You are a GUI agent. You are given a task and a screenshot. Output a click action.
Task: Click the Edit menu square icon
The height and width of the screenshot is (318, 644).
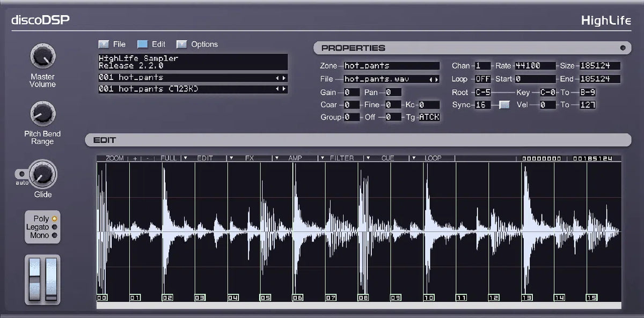(142, 45)
